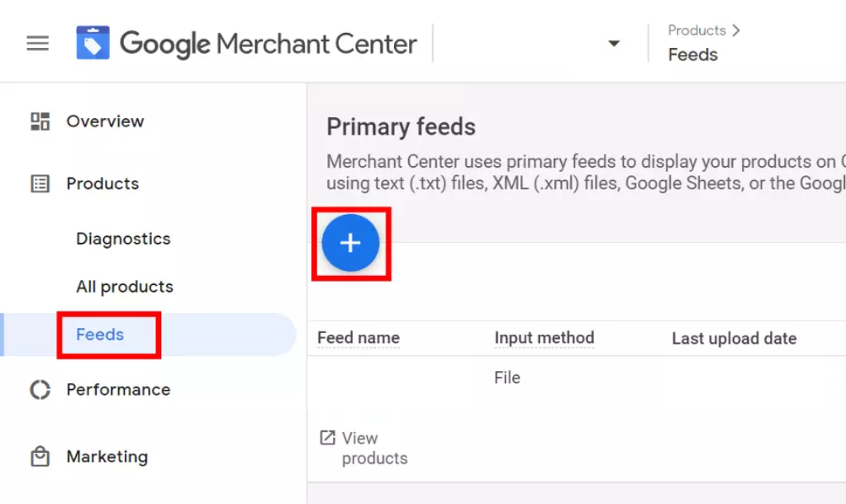Select the Feeds submenu item
Screen dimensions: 846x504
coord(100,335)
